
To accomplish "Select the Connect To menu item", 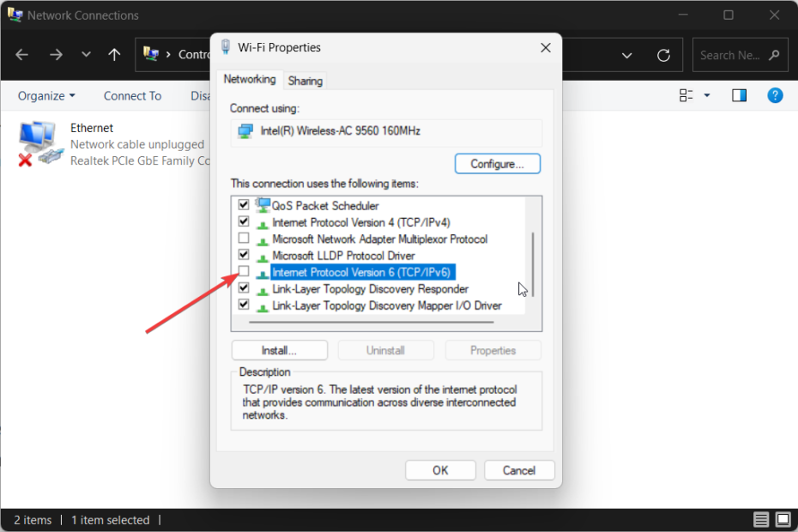I will click(x=132, y=95).
